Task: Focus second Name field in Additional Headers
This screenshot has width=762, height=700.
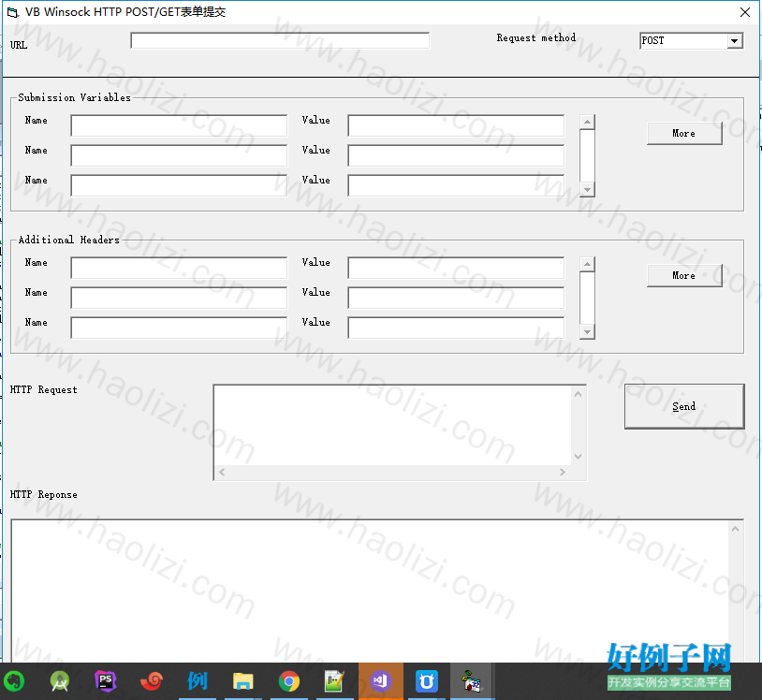Action: pos(179,298)
